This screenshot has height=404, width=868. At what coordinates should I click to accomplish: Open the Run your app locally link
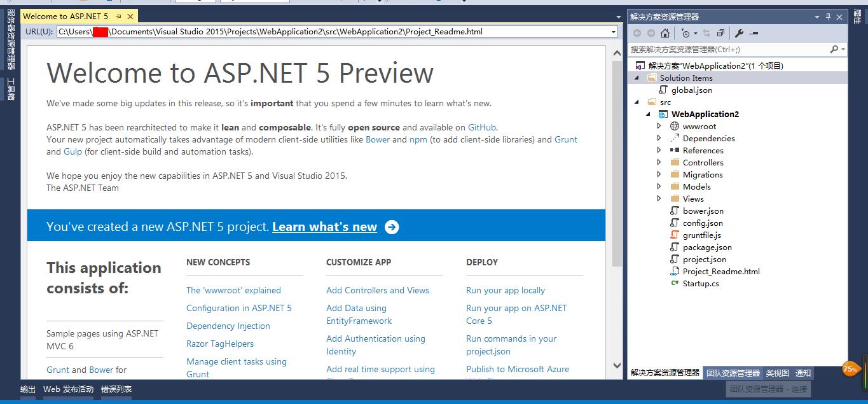[x=506, y=290]
